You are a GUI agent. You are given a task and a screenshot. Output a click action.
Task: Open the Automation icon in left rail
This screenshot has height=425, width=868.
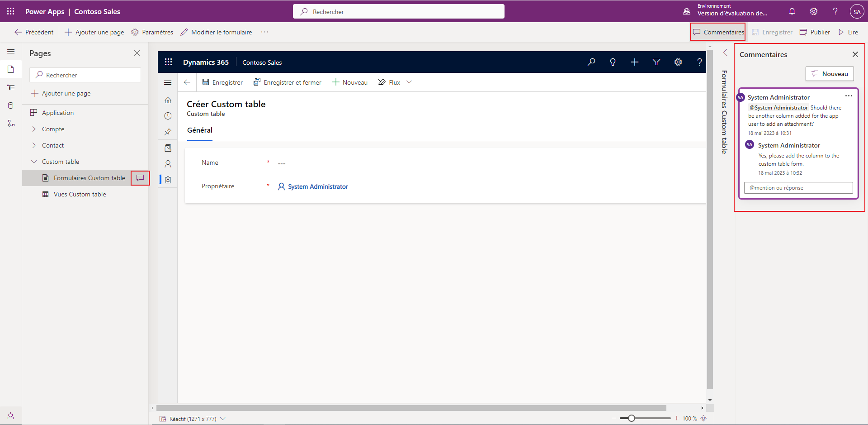tap(11, 124)
